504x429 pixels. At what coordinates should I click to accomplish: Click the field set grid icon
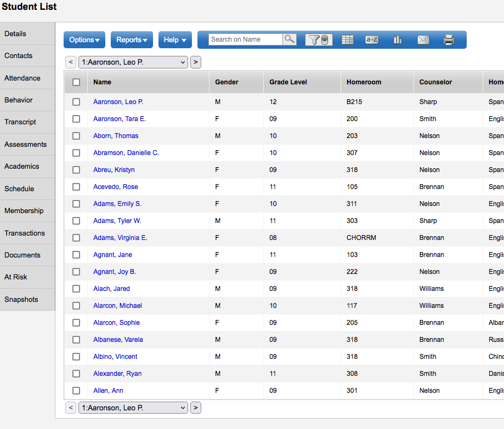[348, 39]
